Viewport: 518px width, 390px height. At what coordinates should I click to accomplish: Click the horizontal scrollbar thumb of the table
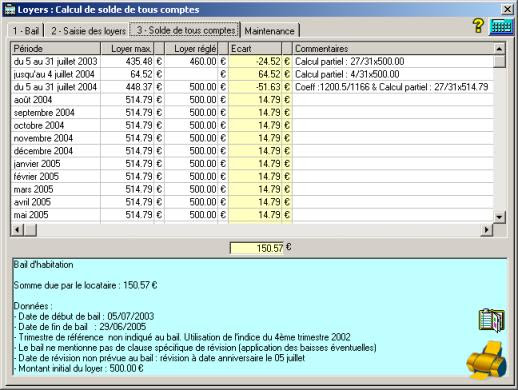[x=30, y=230]
